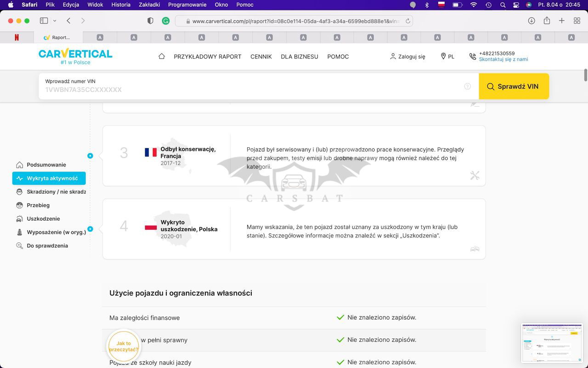Viewport: 588px width, 368px height.
Task: Click the Skontaktuj się z nami link
Action: pyautogui.click(x=503, y=59)
